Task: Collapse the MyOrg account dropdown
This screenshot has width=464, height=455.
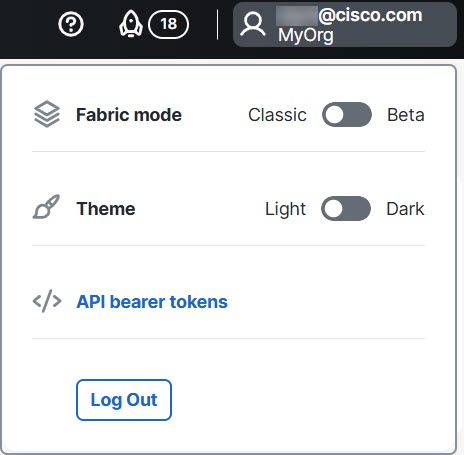Action: (345, 25)
